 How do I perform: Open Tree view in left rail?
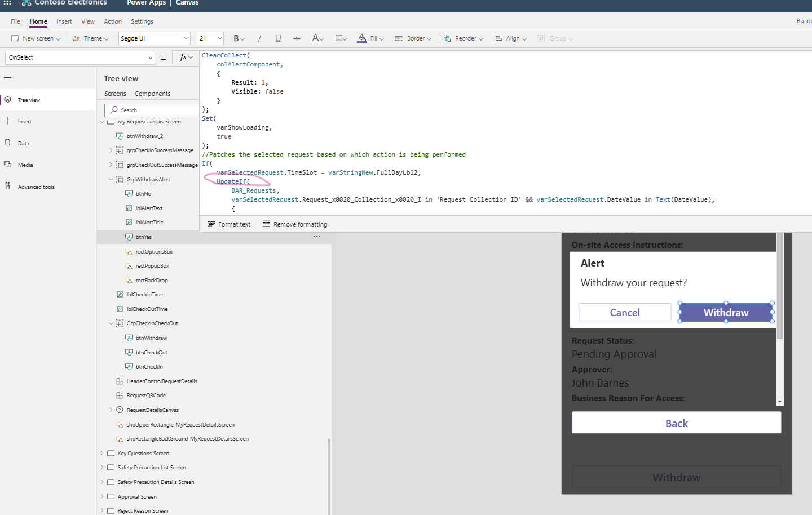[x=48, y=100]
